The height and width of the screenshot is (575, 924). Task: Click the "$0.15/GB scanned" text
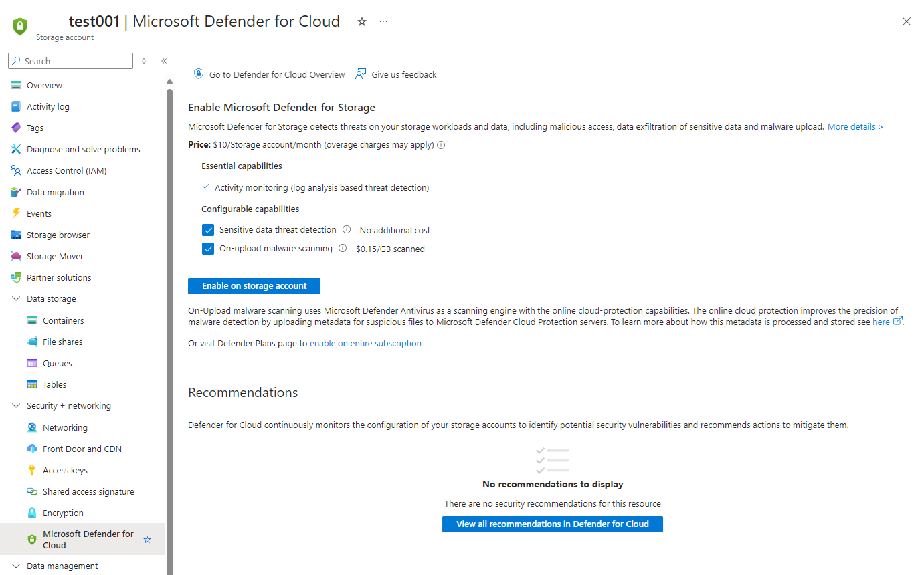(390, 249)
